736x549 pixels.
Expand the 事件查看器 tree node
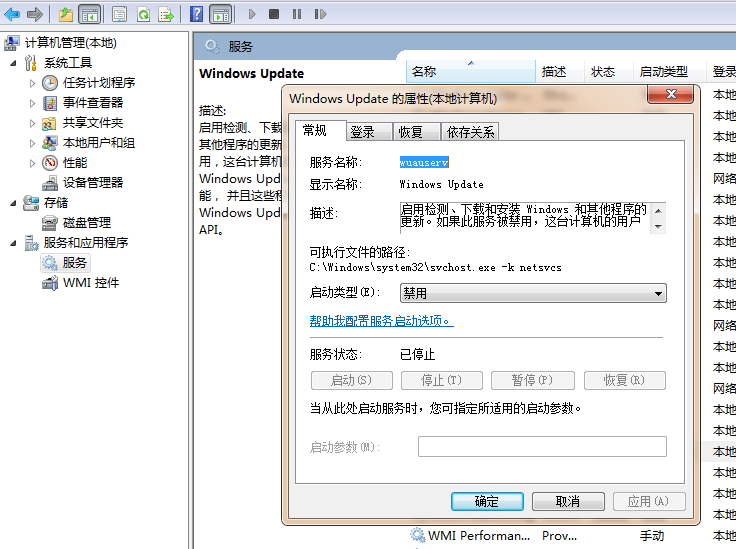pyautogui.click(x=32, y=103)
